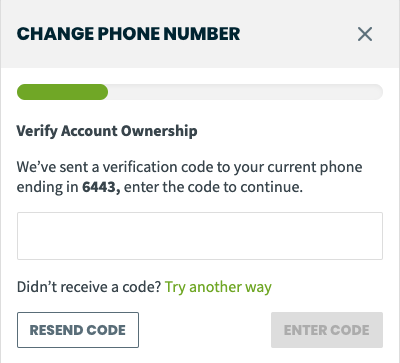Click the gray unfilled part of the progress bar
This screenshot has height=363, width=400.
pyautogui.click(x=245, y=92)
